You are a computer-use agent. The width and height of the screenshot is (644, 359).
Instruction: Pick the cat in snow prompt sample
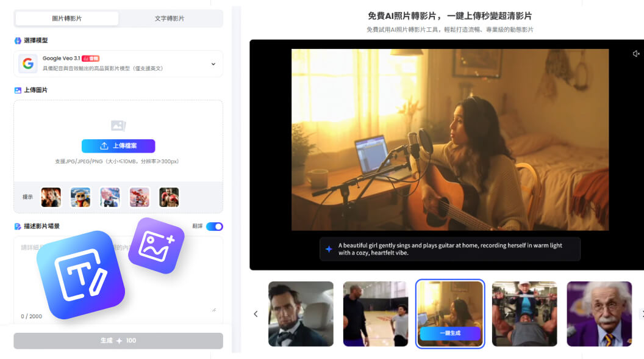pyautogui.click(x=80, y=197)
